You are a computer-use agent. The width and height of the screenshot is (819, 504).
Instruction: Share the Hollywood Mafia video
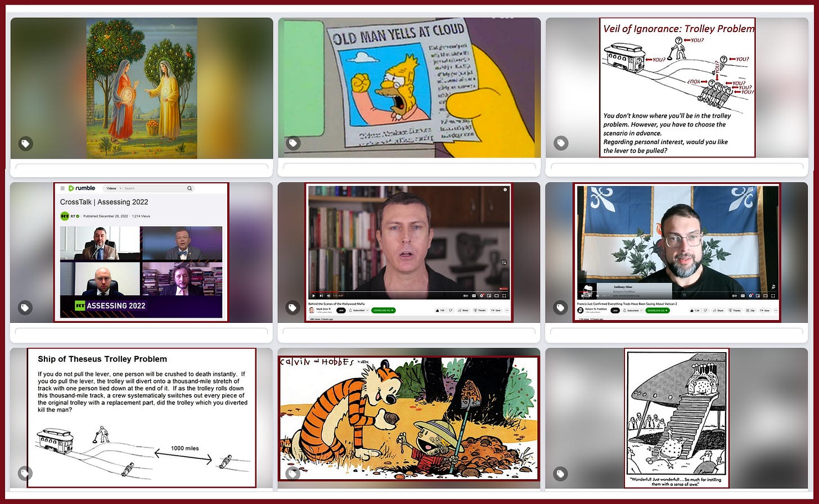coord(462,310)
